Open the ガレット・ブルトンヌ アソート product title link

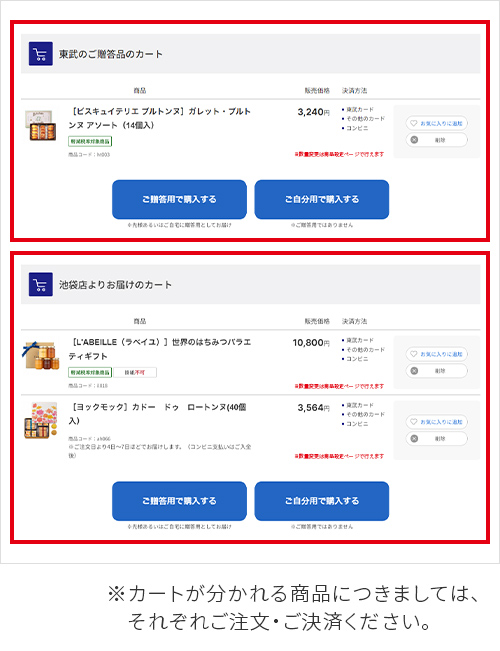160,118
